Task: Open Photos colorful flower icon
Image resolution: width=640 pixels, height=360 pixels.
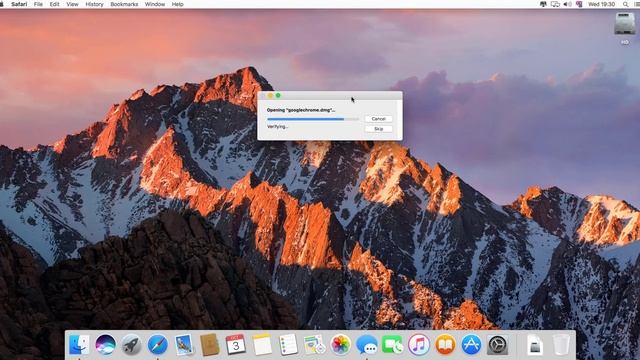Action: pos(340,344)
